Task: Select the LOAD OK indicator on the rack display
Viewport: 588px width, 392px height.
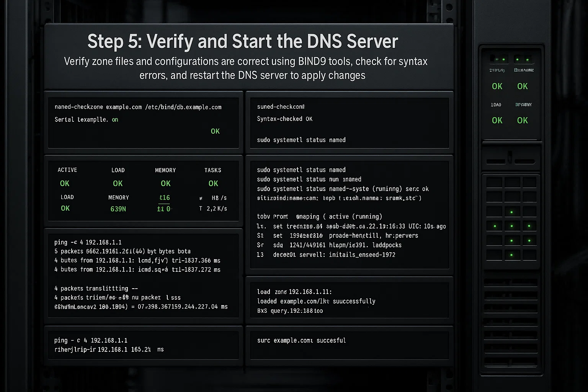Action: [x=497, y=120]
